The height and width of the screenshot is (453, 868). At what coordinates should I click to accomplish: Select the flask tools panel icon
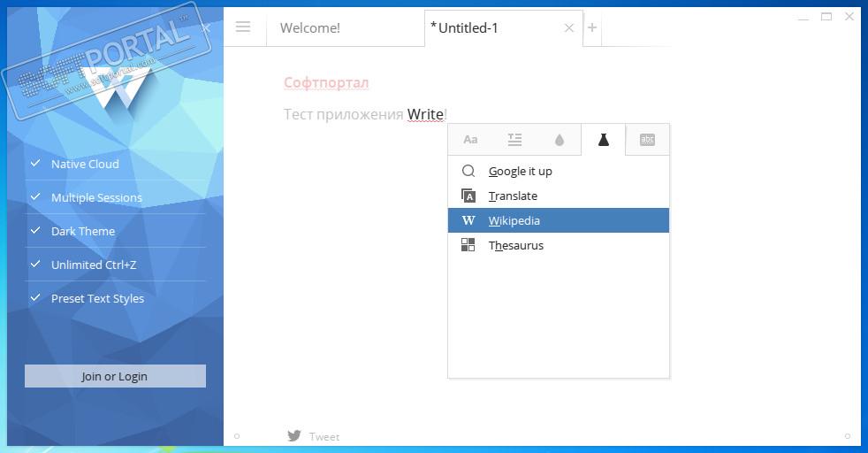(604, 140)
